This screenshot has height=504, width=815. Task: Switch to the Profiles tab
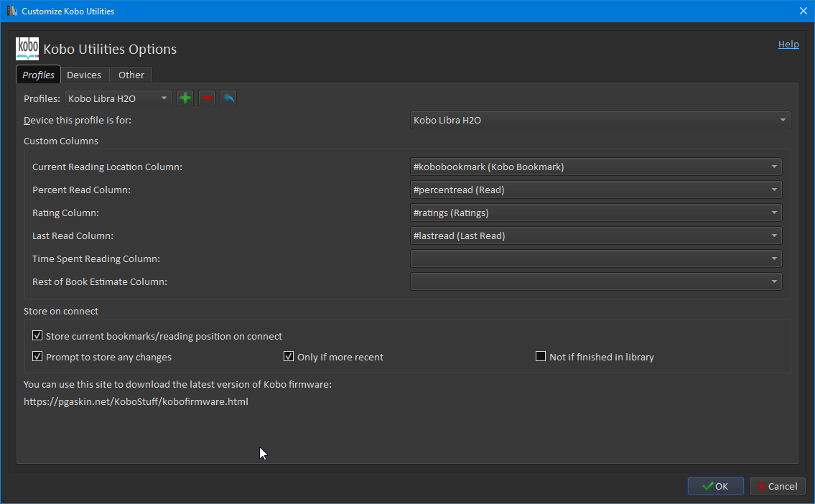click(39, 75)
